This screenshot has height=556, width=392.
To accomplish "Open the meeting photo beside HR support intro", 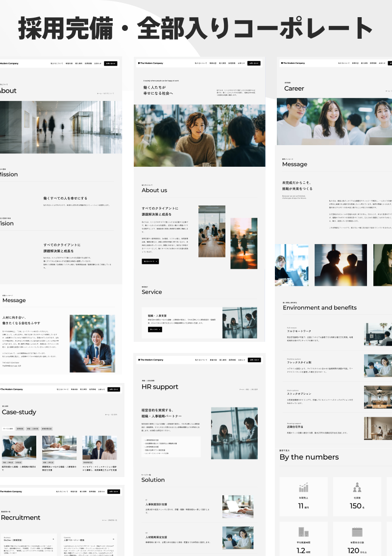I will click(x=234, y=433).
